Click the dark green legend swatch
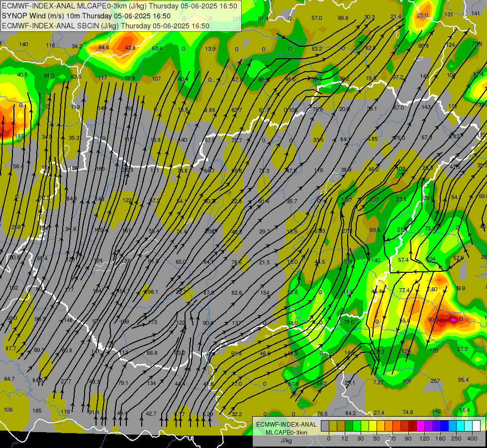This screenshot has height=448, width=487. pos(349,426)
